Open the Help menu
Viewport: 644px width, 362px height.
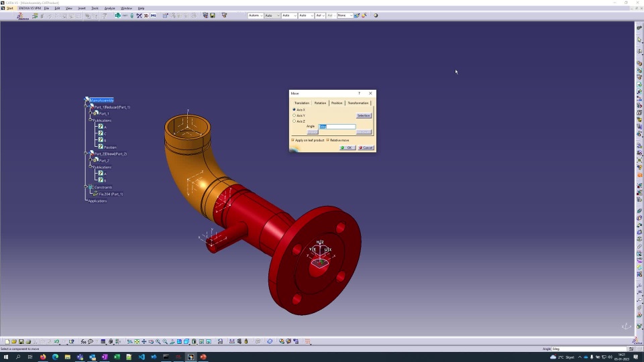pyautogui.click(x=141, y=8)
